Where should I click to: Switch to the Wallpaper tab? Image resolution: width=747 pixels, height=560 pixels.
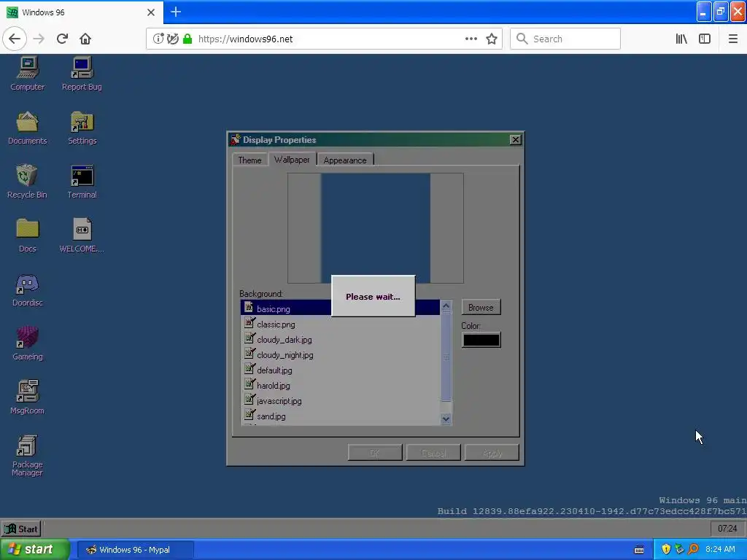tap(292, 160)
